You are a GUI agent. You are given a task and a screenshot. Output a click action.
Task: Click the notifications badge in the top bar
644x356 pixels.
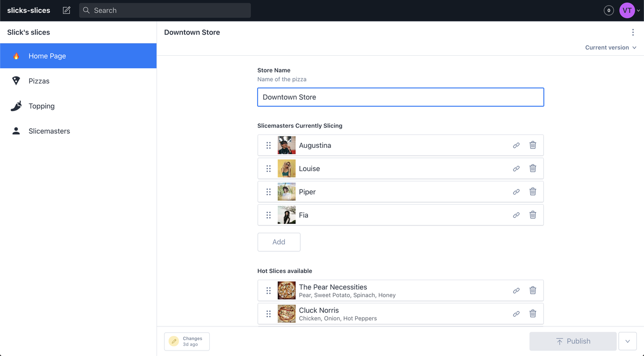click(608, 10)
